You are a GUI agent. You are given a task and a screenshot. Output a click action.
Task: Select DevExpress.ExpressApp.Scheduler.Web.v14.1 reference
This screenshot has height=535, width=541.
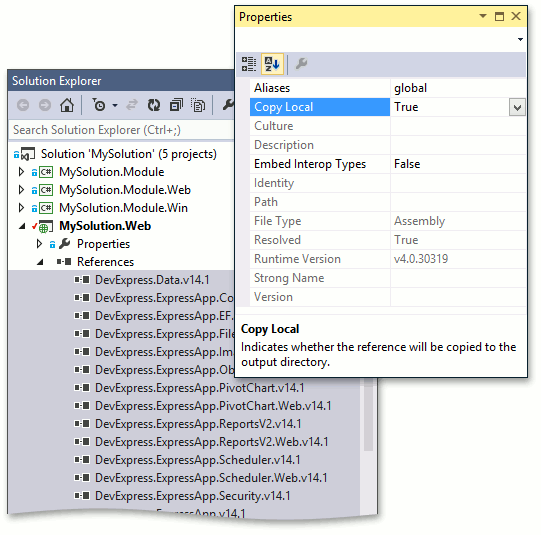point(211,478)
